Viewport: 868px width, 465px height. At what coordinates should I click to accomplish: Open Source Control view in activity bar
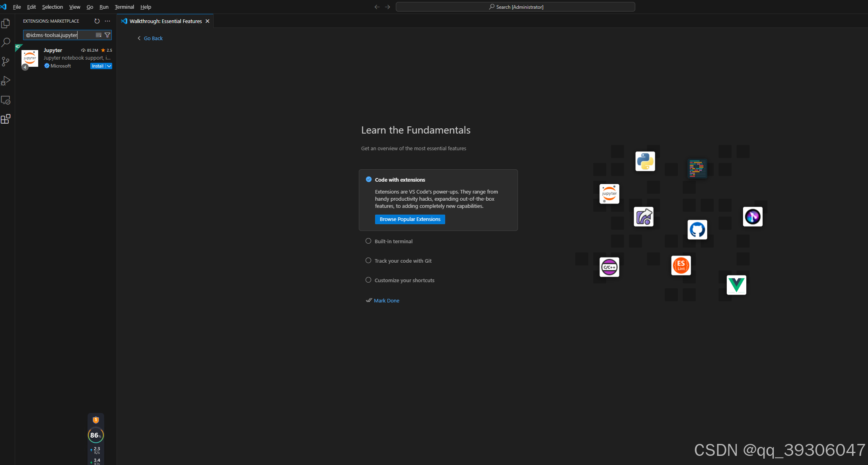(x=6, y=62)
